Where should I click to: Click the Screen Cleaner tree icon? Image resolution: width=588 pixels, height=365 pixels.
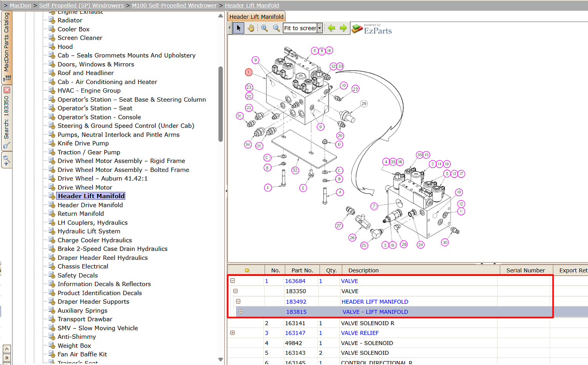52,38
